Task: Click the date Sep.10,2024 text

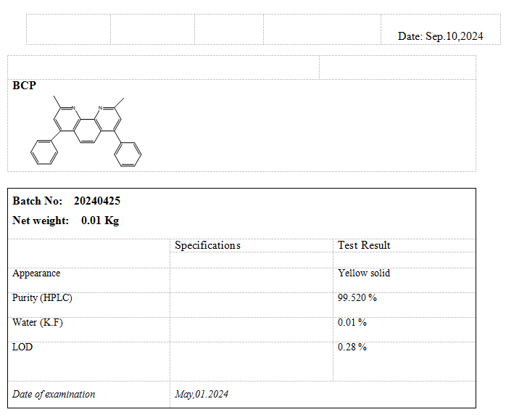Action: coord(440,36)
